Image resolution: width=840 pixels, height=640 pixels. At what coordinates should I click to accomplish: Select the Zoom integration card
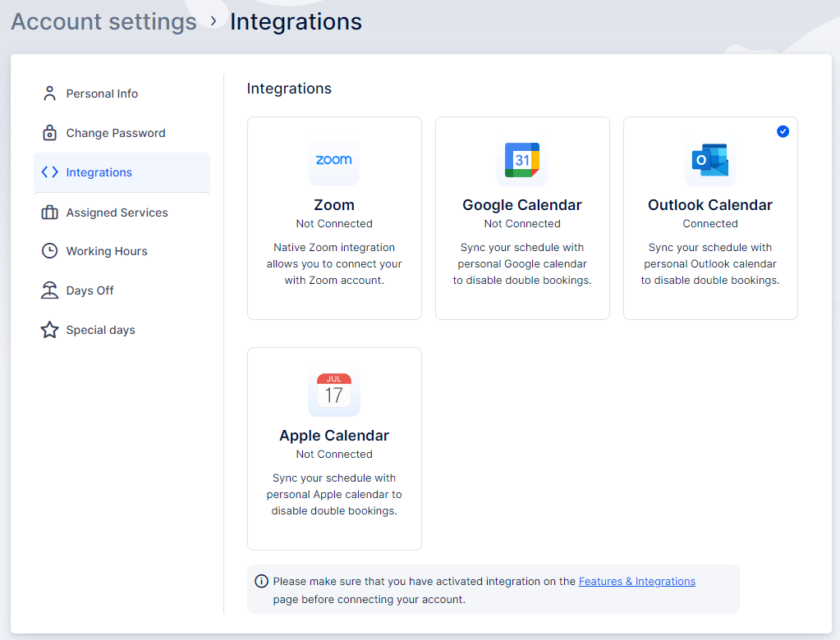[x=333, y=217]
